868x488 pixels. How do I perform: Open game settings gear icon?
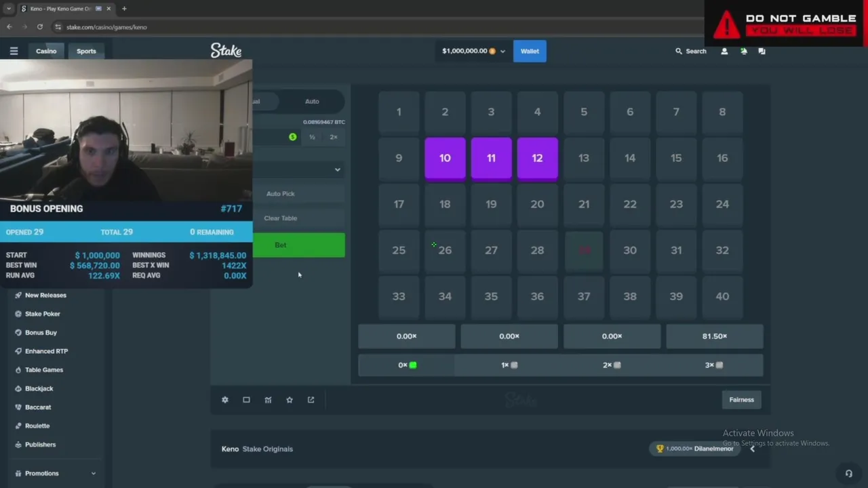point(225,400)
